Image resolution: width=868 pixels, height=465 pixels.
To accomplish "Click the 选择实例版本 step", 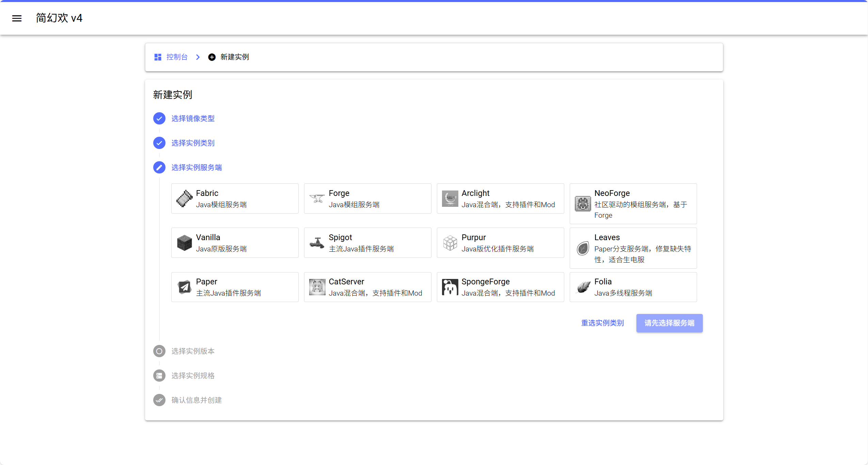I will (x=193, y=351).
